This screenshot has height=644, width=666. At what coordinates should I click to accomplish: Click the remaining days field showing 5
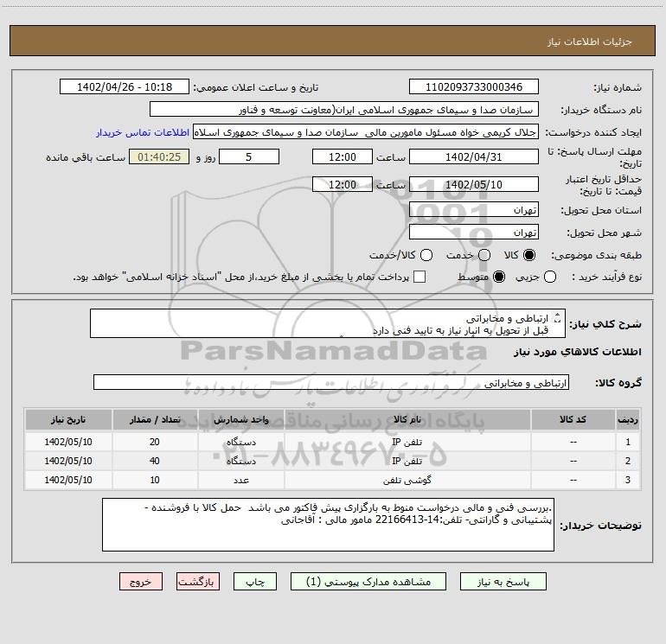249,157
